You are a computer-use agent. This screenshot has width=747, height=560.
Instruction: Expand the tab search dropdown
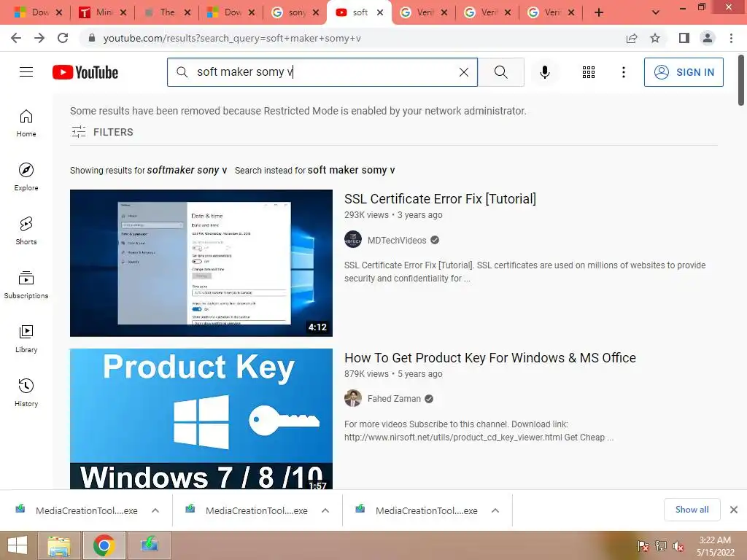[x=656, y=13]
